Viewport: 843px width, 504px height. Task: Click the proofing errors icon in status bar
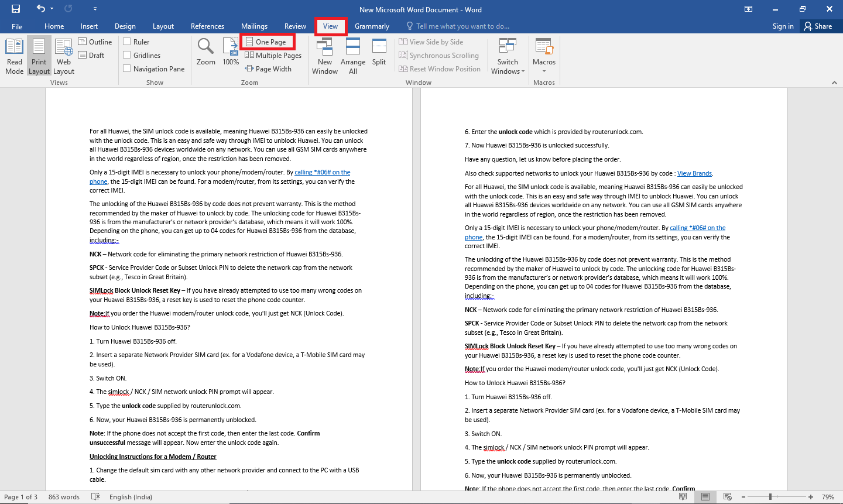(95, 497)
